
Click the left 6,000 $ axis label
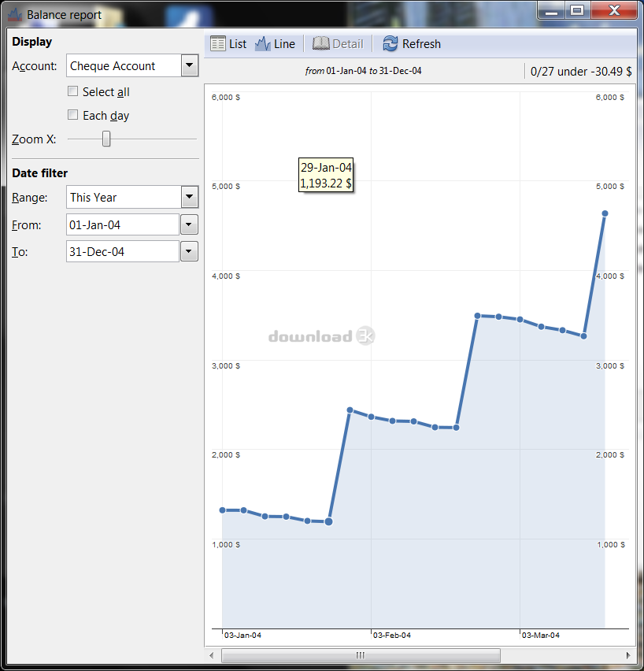click(x=226, y=97)
